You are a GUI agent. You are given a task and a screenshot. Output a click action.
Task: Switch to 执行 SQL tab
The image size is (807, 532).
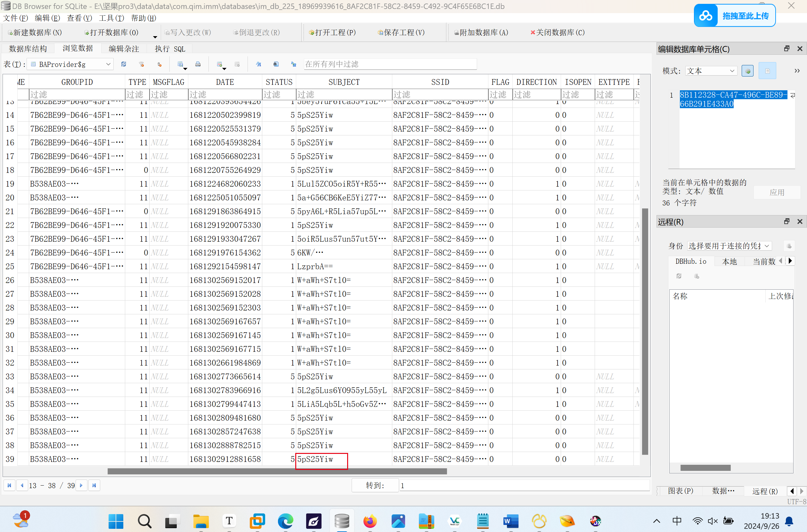coord(170,49)
